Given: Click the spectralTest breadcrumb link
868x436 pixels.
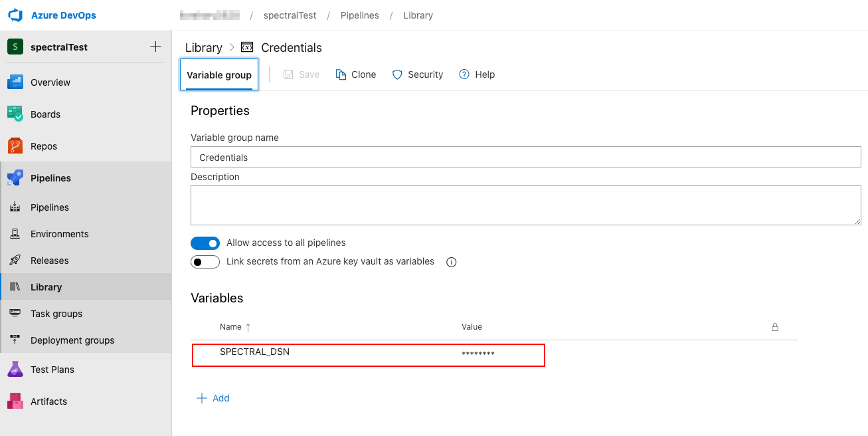Looking at the screenshot, I should coord(290,15).
